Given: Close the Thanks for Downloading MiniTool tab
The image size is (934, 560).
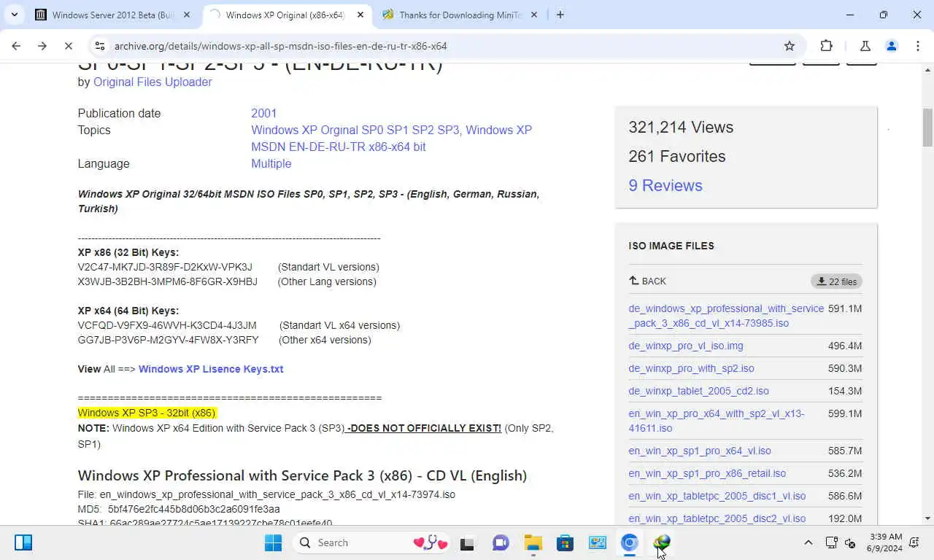Looking at the screenshot, I should click(533, 15).
